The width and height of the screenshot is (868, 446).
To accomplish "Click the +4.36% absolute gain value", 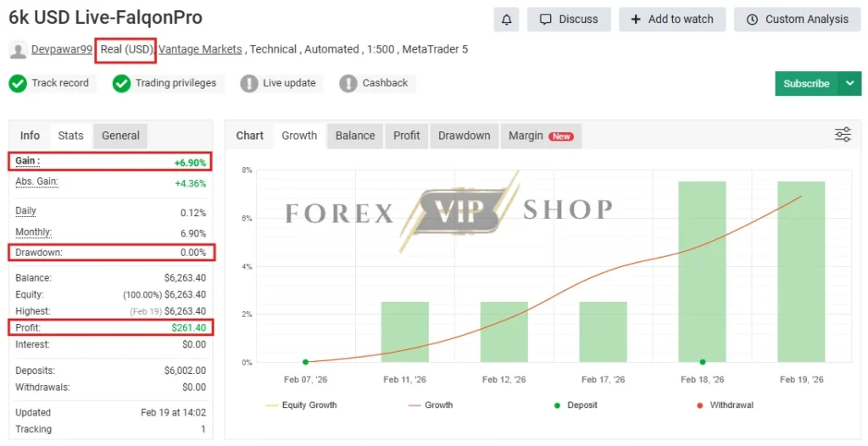I will 190,183.
